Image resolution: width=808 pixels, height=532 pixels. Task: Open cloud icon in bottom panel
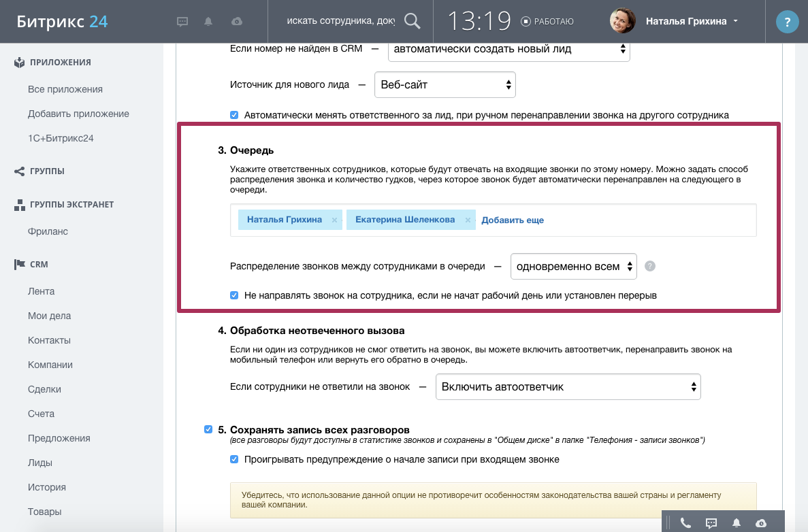pos(761,523)
